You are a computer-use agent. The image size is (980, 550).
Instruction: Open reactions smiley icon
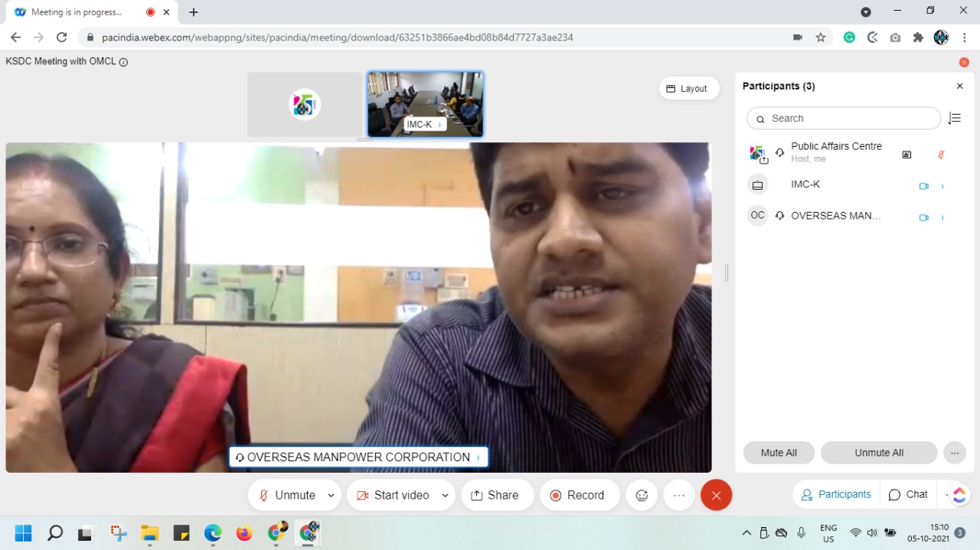pos(642,495)
